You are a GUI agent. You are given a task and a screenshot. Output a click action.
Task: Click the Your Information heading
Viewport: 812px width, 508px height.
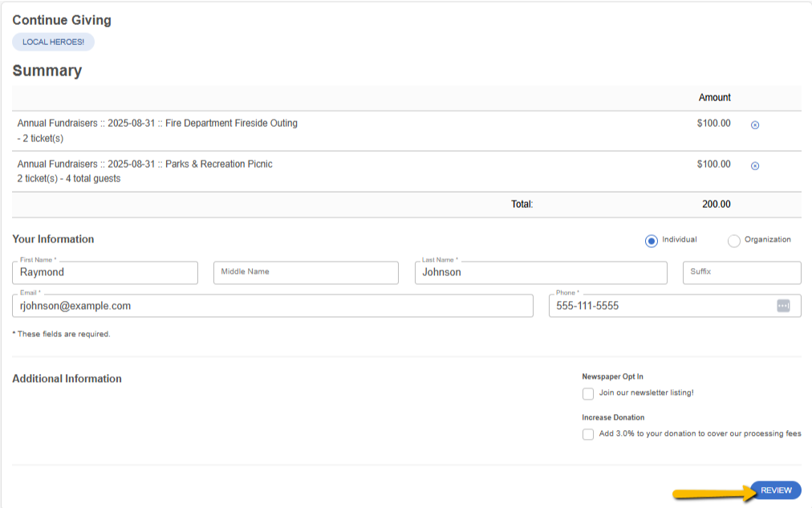(x=53, y=239)
